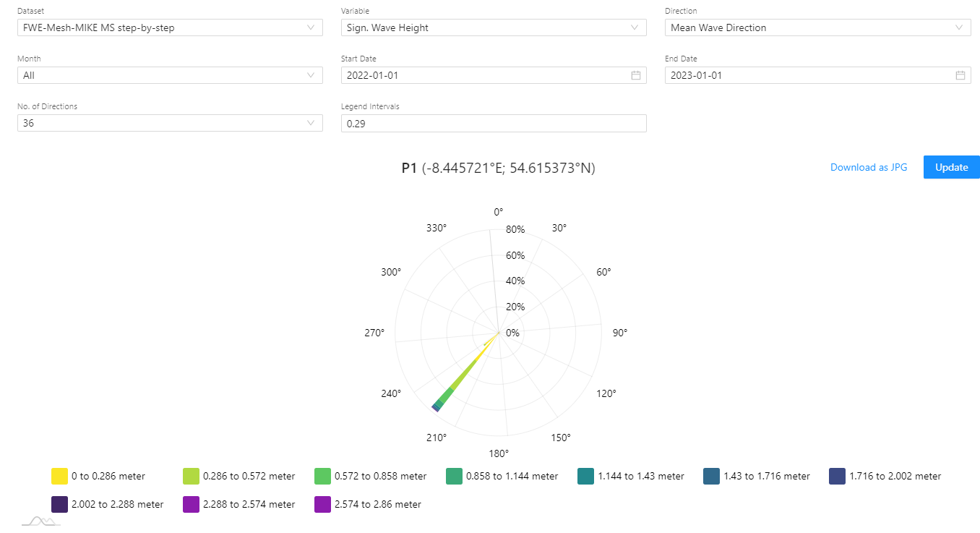Toggle the 0.572 to 0.858 meter swatch
980x533 pixels.
[x=323, y=476]
